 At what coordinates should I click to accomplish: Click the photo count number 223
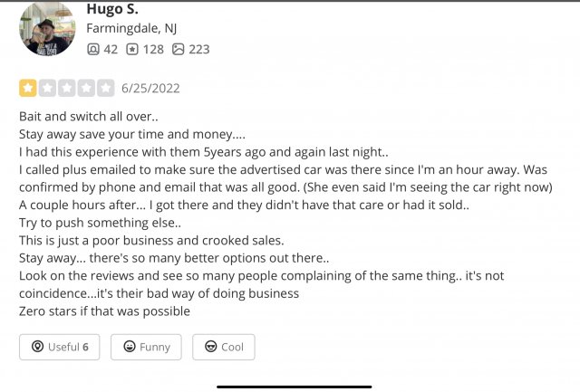(199, 49)
